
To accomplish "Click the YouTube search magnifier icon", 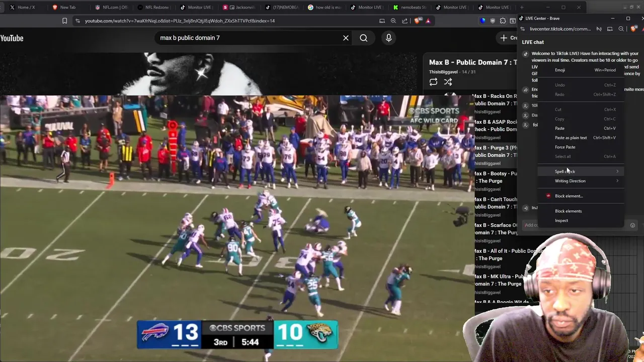I will (363, 38).
